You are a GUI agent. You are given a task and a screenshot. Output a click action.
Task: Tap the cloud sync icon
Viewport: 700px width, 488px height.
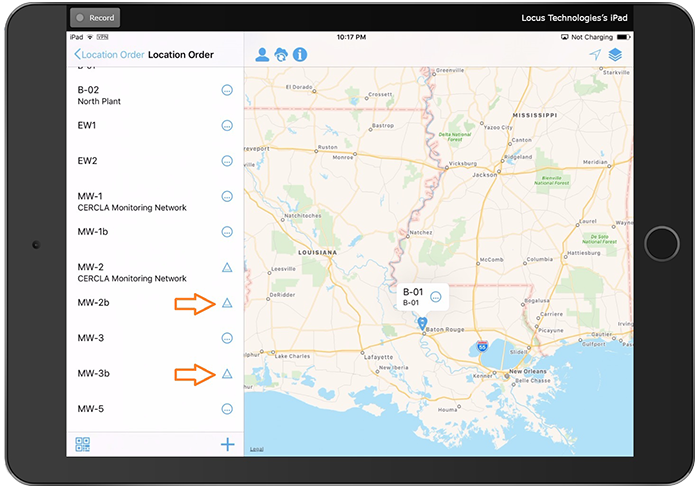(x=281, y=54)
